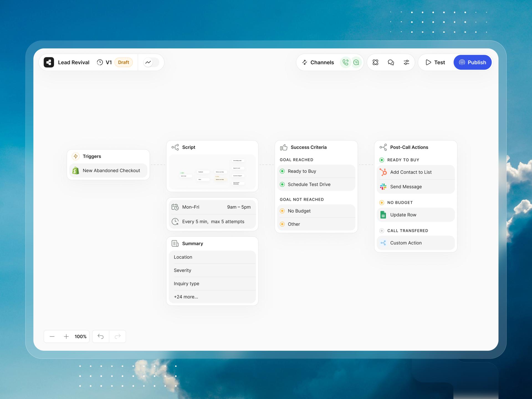Undo the last canvas change
532x399 pixels.
101,337
